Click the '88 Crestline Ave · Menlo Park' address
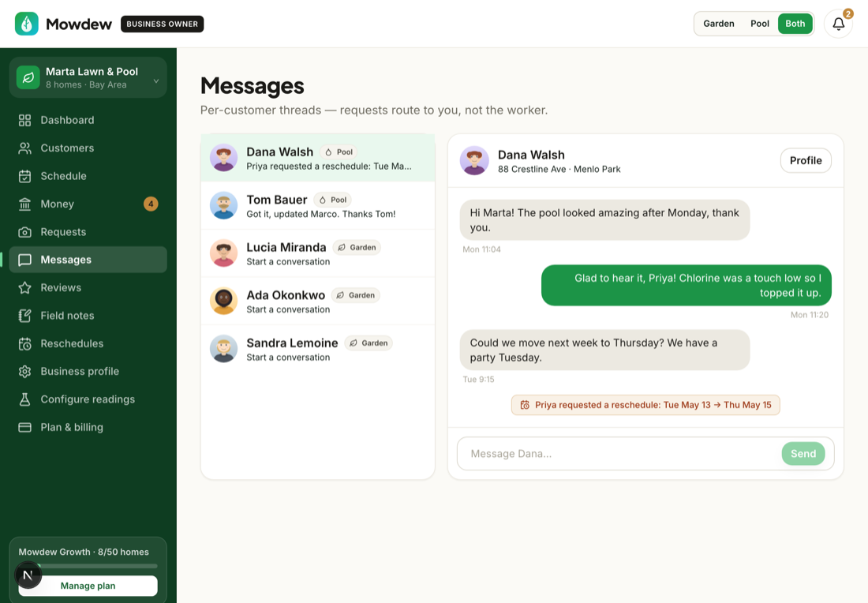This screenshot has height=603, width=868. (559, 170)
